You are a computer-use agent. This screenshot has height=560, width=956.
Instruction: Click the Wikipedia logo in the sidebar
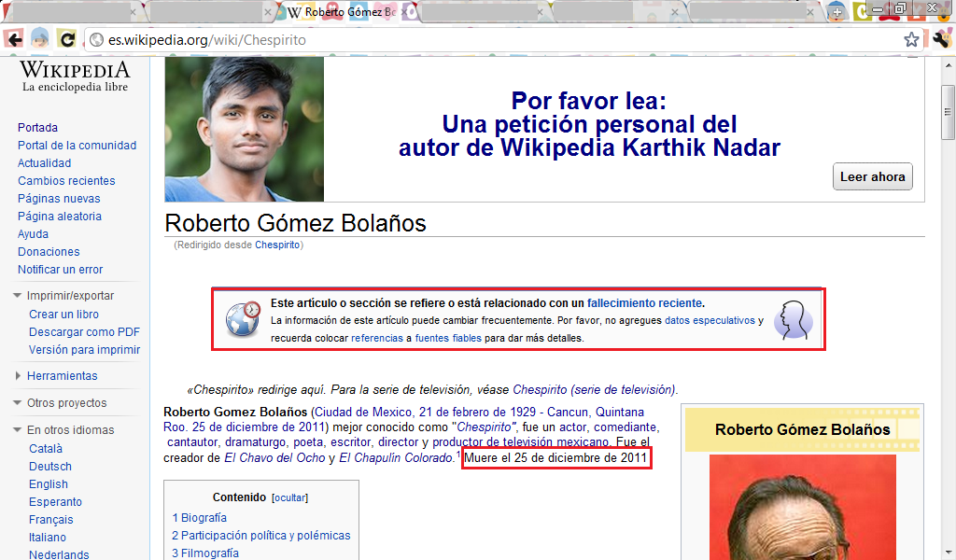point(75,77)
